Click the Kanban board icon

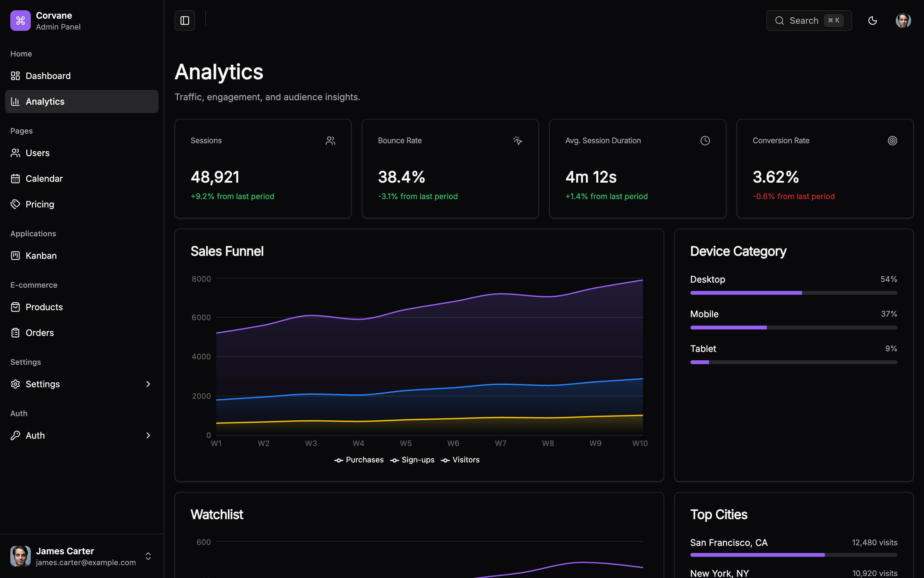coord(15,256)
